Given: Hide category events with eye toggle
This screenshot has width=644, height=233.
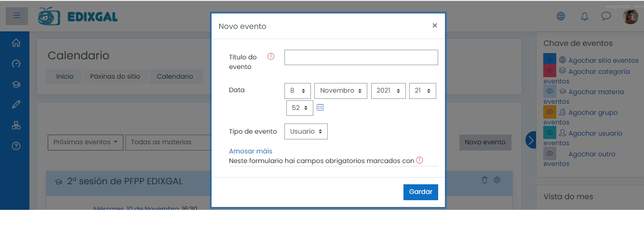Looking at the screenshot, I should [x=550, y=71].
